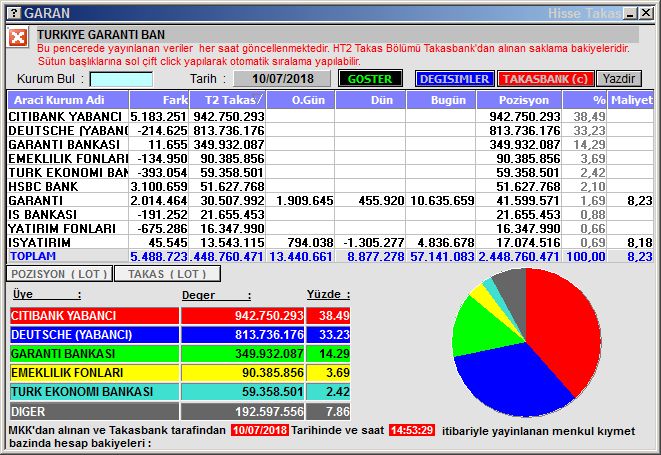
Task: Click the Pozisyon column header
Action: coord(519,100)
